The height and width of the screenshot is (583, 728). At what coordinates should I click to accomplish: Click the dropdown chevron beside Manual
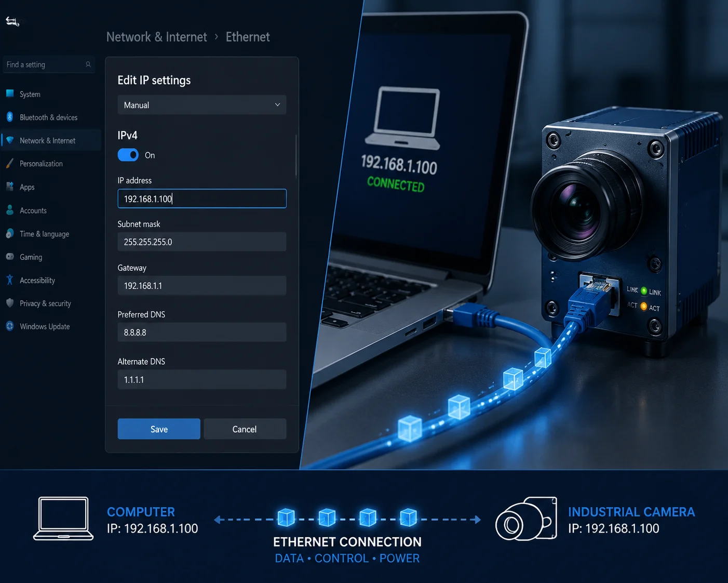click(x=277, y=105)
